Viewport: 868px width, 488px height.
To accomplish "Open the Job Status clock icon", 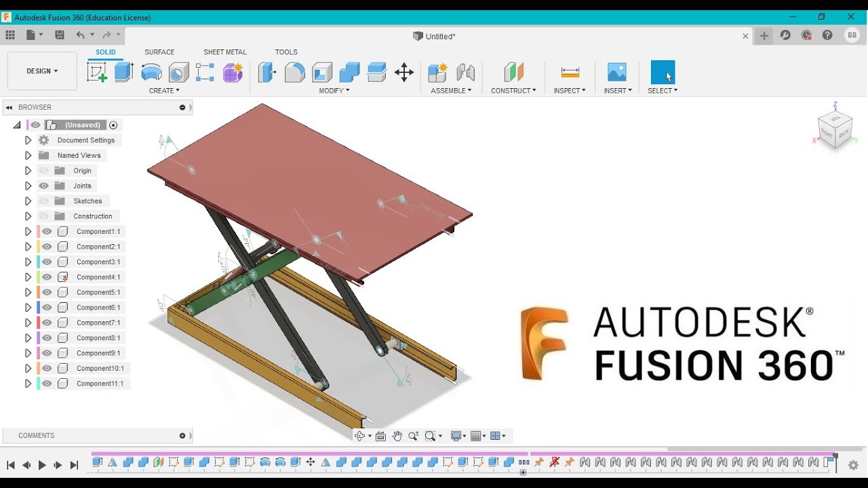I will pos(806,35).
